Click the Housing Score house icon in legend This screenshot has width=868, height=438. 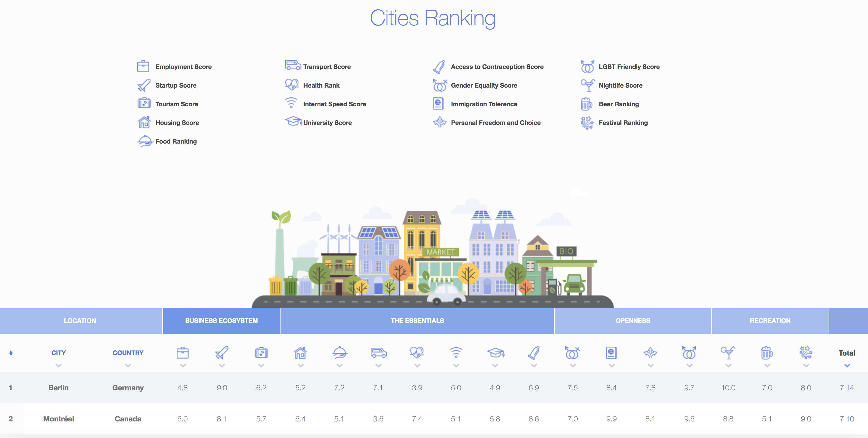(144, 122)
